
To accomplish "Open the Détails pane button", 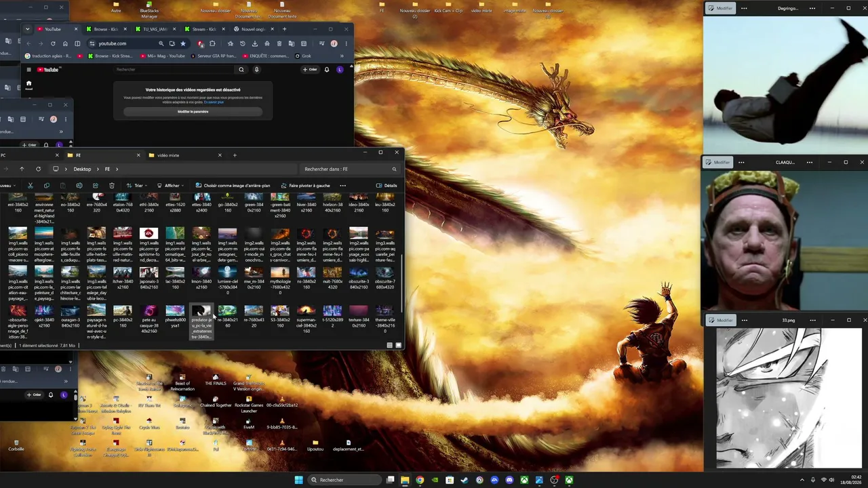I will (387, 185).
